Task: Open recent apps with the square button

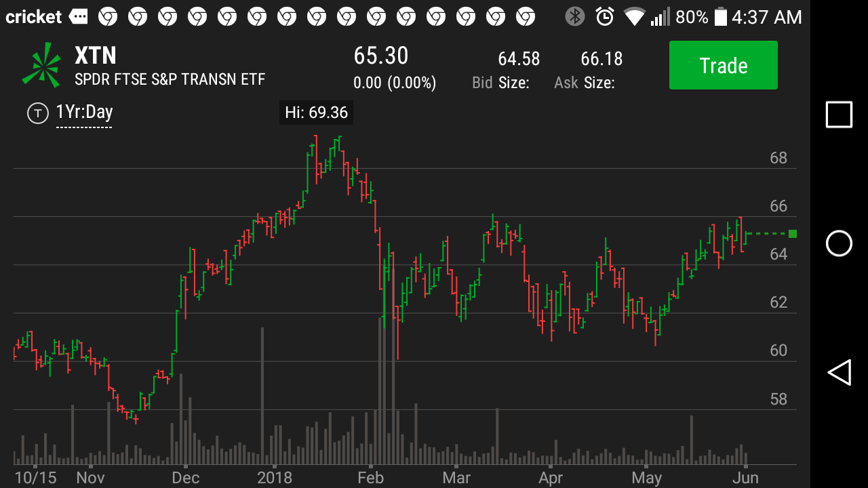Action: tap(839, 115)
